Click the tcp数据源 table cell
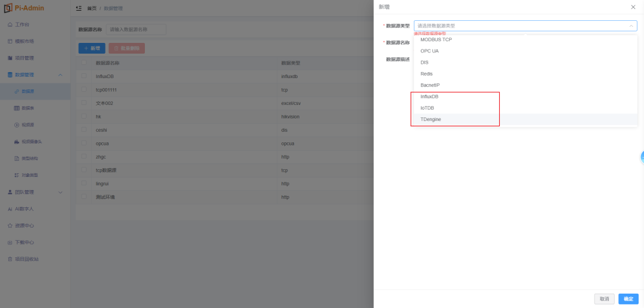This screenshot has height=308, width=644. [x=106, y=170]
